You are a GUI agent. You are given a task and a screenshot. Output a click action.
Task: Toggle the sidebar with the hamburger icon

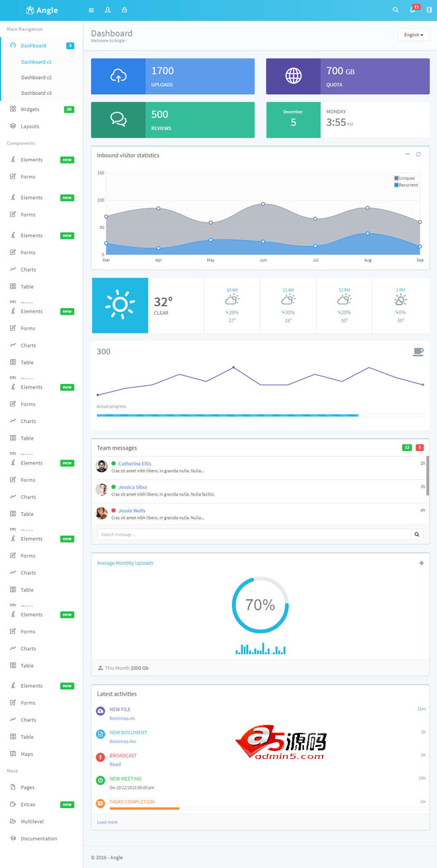coord(91,10)
